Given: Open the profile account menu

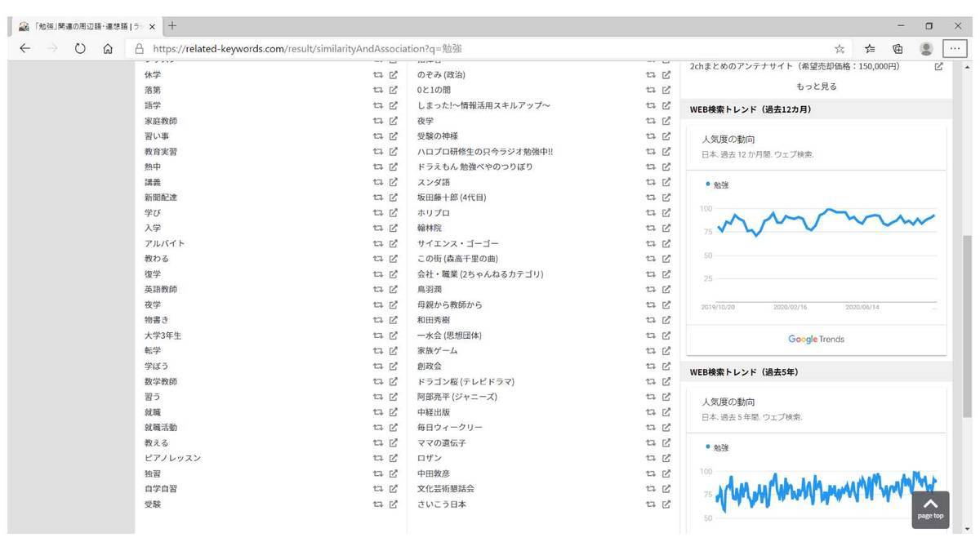Looking at the screenshot, I should coord(925,47).
